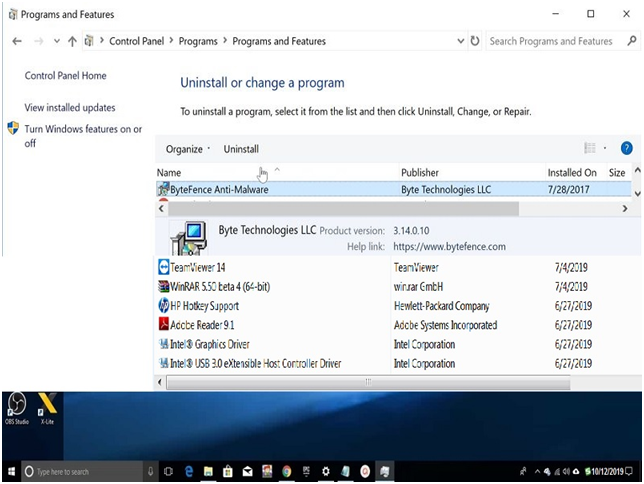The height and width of the screenshot is (484, 644).
Task: Click Control Panel in the breadcrumb
Action: (x=136, y=41)
